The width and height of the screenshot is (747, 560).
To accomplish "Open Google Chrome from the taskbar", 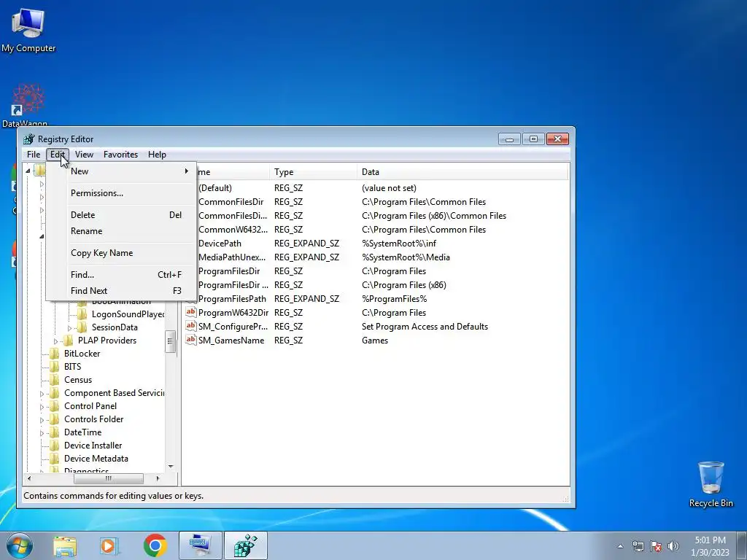I will (155, 545).
